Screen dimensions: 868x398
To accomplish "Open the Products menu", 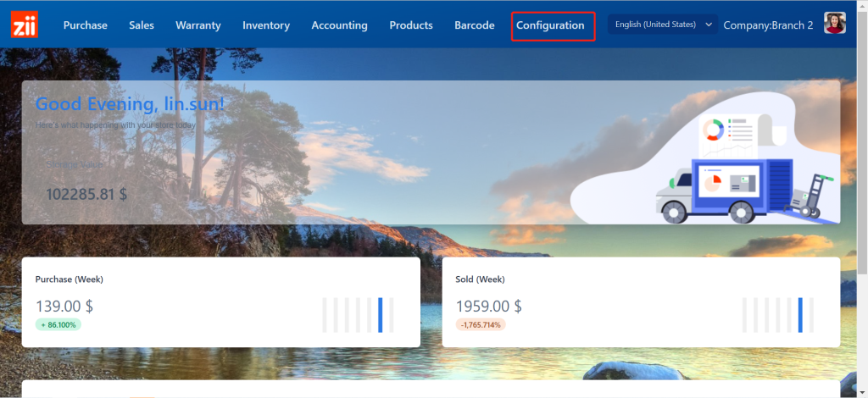I will pos(411,25).
